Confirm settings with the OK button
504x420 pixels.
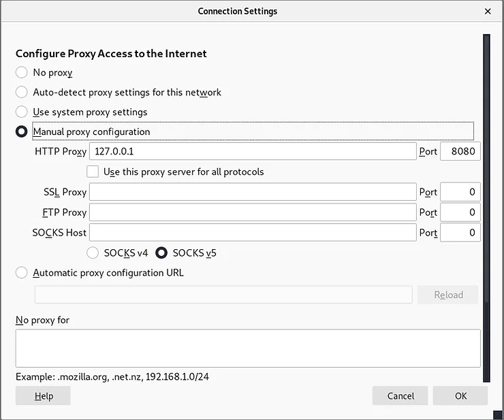coord(460,395)
